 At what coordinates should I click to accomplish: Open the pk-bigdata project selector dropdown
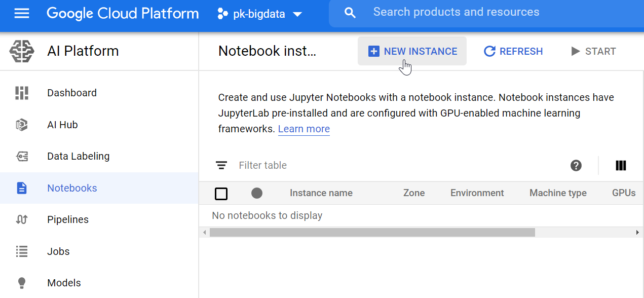(260, 14)
